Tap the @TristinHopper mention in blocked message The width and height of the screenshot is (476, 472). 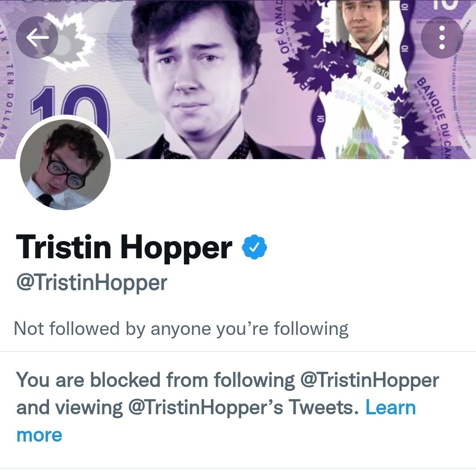(369, 380)
